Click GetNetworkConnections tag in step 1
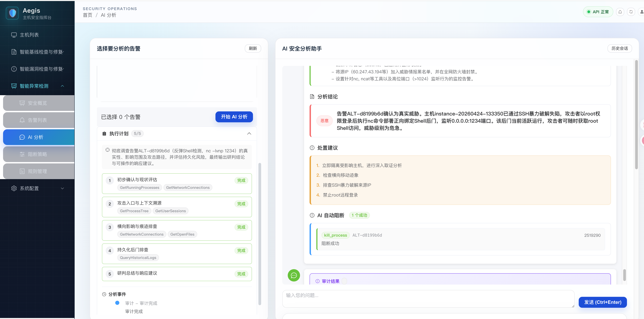Viewport: 644px width, 319px height. [188, 188]
